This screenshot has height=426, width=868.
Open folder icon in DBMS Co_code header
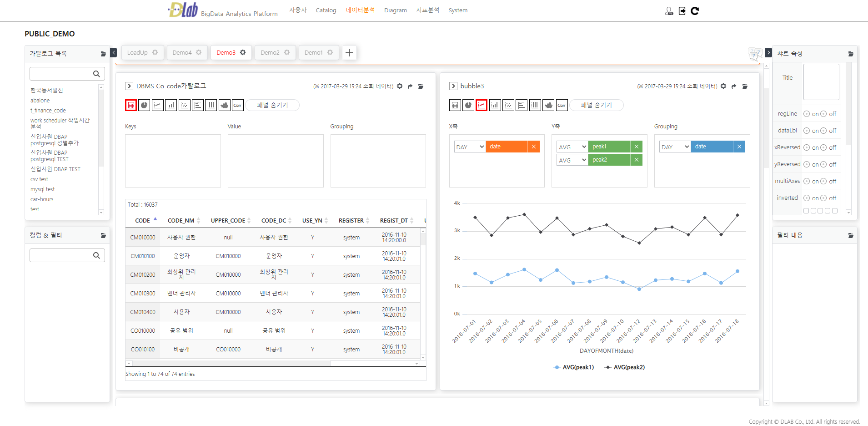(x=421, y=86)
